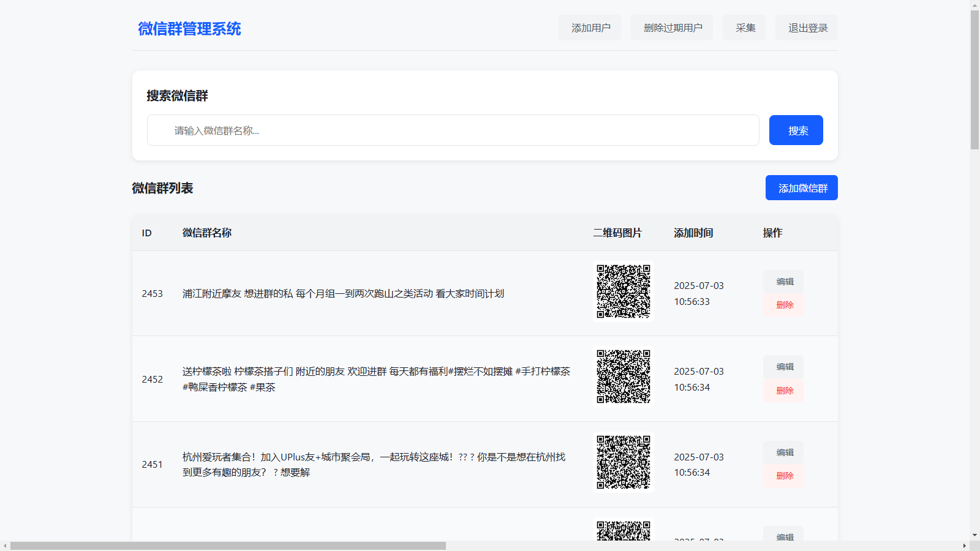Edit group 2451 with 编辑 button
Image resolution: width=980 pixels, height=551 pixels.
[784, 452]
